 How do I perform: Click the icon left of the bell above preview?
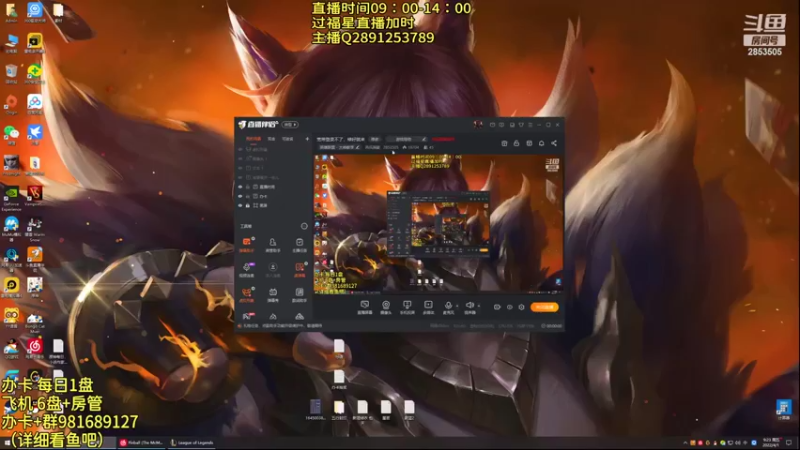pos(529,143)
